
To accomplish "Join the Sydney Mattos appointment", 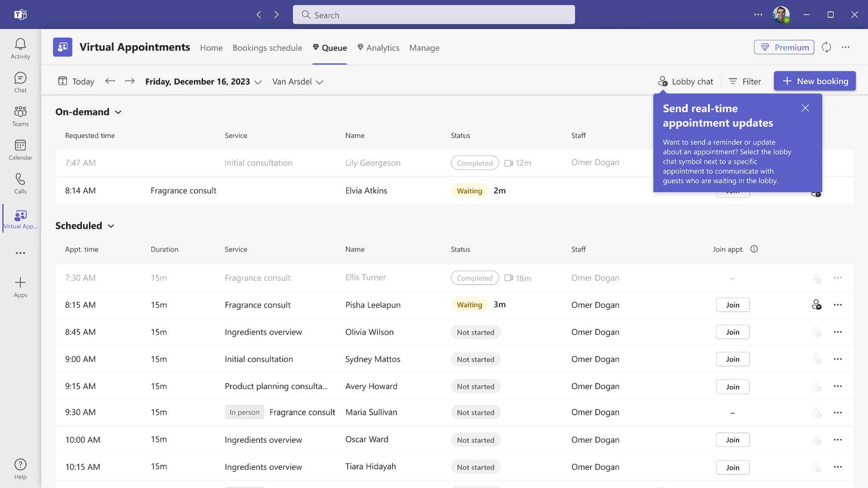I will 732,359.
